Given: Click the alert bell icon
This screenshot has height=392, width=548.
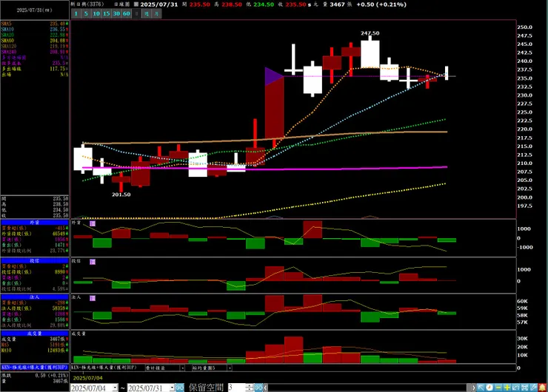Looking at the screenshot, I should click(x=542, y=388).
